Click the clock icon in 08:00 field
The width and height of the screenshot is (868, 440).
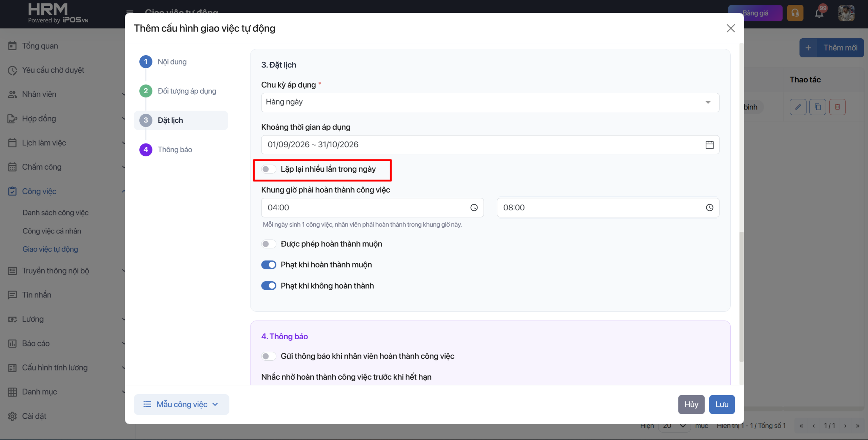[x=710, y=208]
